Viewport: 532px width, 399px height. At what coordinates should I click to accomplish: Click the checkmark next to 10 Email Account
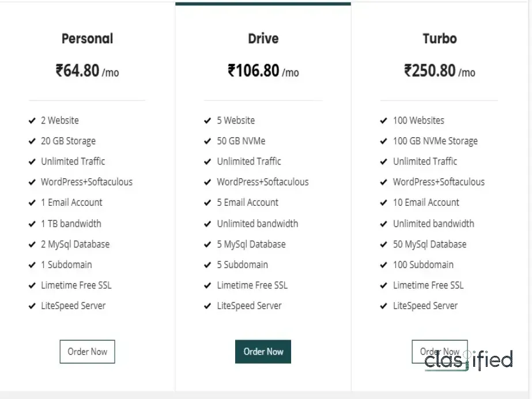(384, 202)
